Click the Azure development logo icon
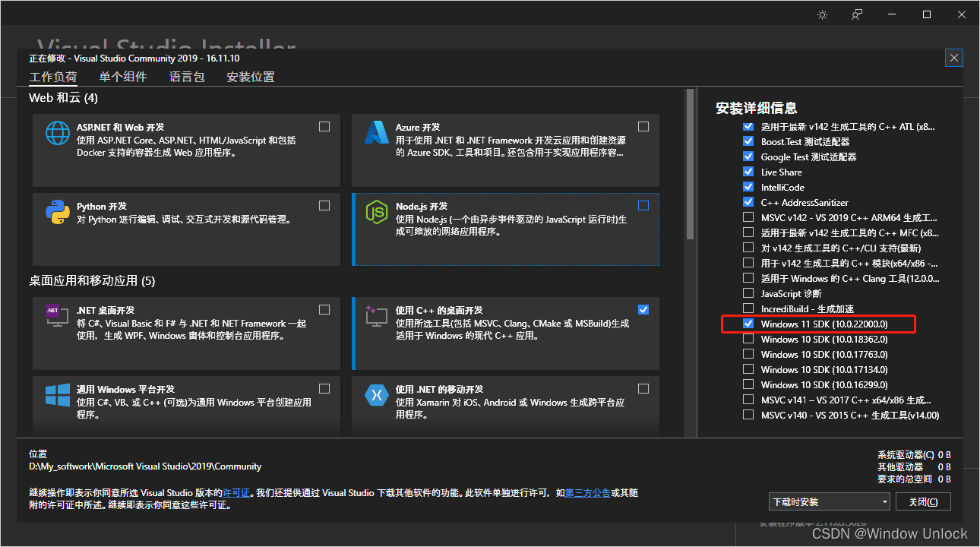Viewport: 980px width, 547px height. 377,133
